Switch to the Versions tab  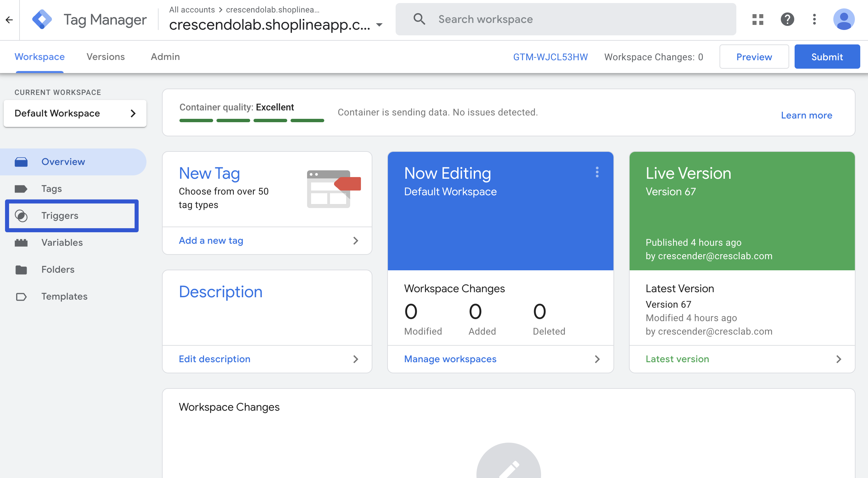pyautogui.click(x=105, y=57)
